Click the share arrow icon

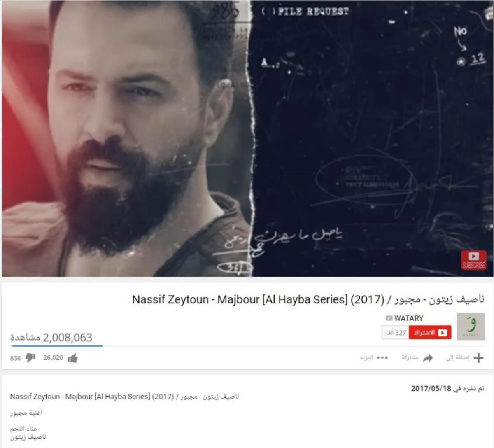(x=428, y=358)
